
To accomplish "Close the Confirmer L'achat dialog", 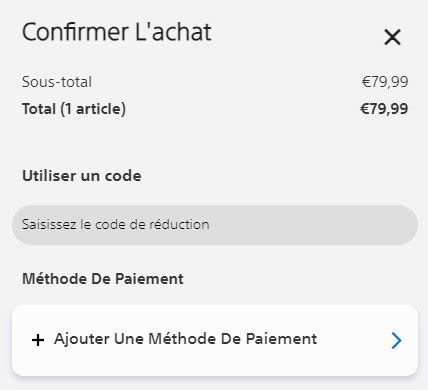I will (x=392, y=37).
